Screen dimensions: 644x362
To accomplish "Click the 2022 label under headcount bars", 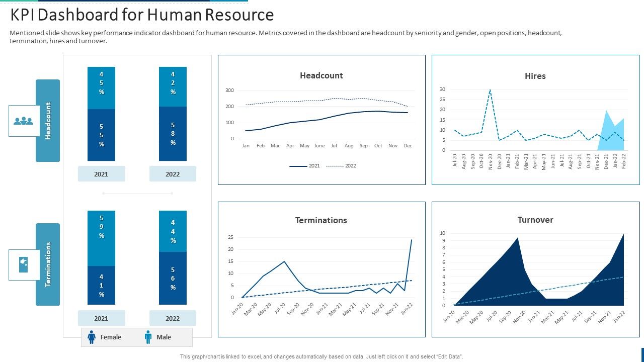I will click(x=173, y=174).
